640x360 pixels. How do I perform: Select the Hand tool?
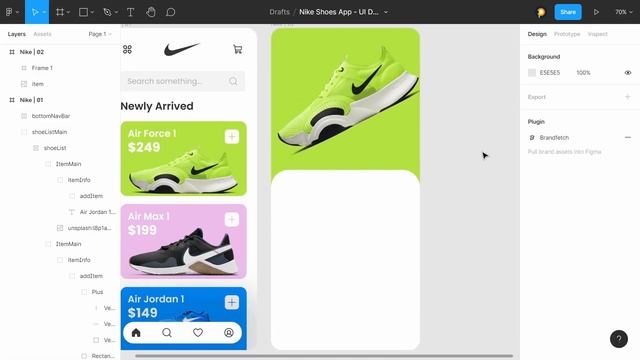point(151,12)
